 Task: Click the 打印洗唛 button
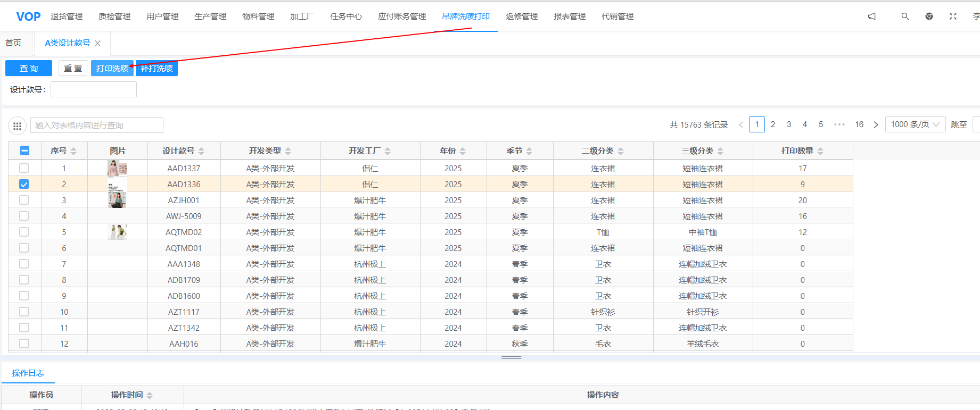coord(112,69)
